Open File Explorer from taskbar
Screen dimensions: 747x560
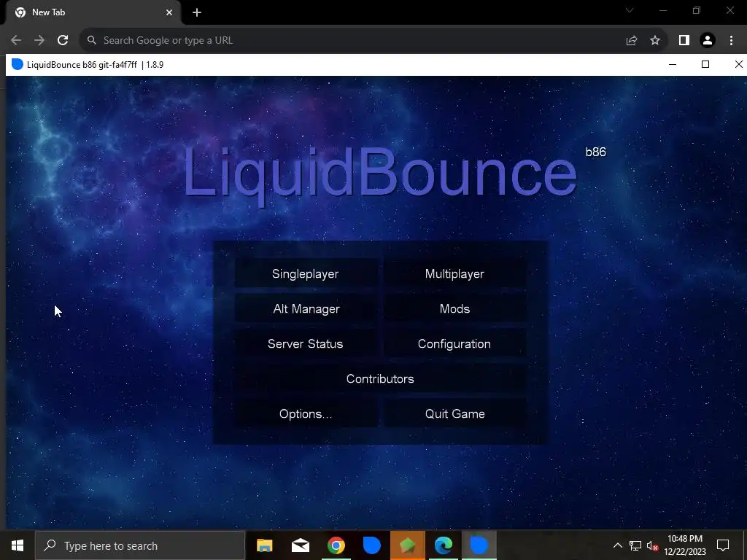(264, 545)
